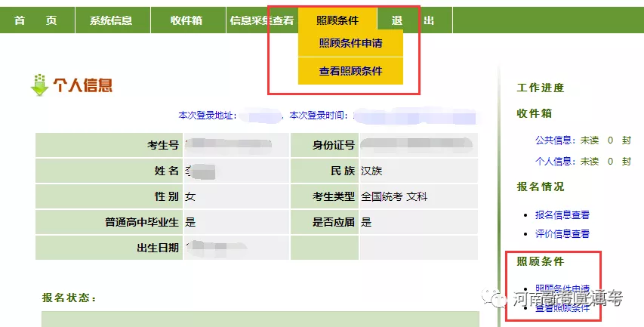Go to 首页 in the navigation bar
The height and width of the screenshot is (327, 644).
(35, 20)
